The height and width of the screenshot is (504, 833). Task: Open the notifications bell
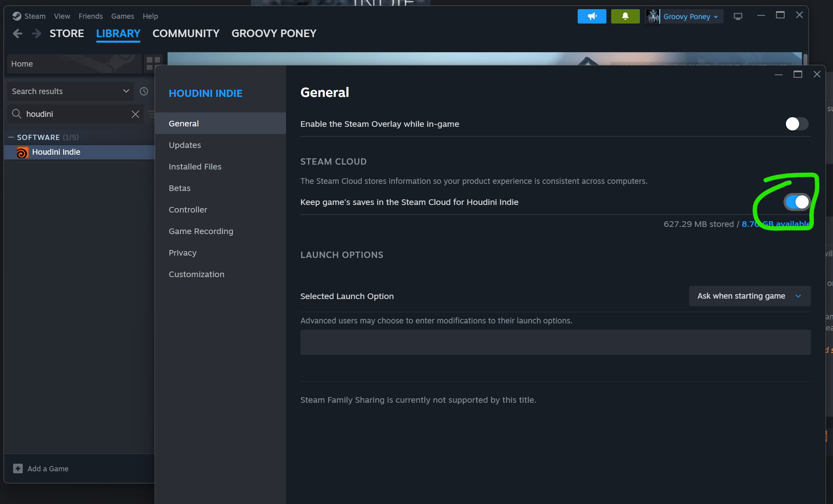[625, 16]
